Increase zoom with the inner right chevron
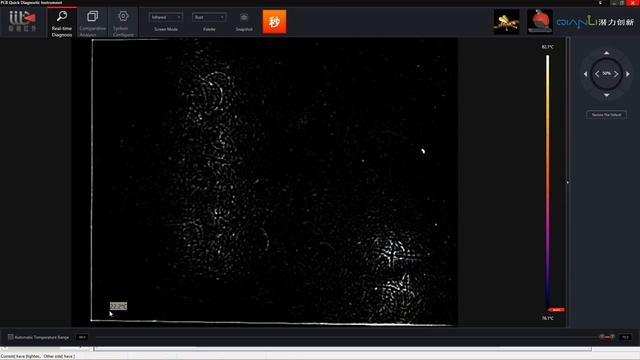The image size is (640, 360). click(x=616, y=74)
